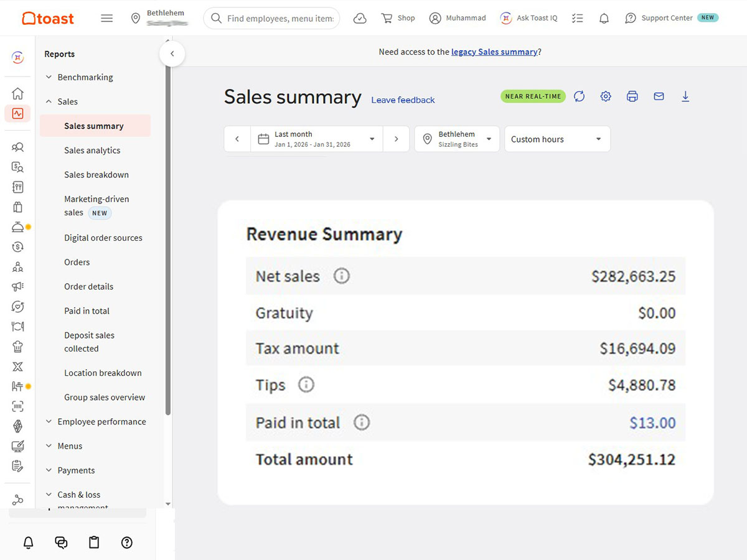This screenshot has height=560, width=747.
Task: Print the Sales summary report
Action: (x=632, y=96)
